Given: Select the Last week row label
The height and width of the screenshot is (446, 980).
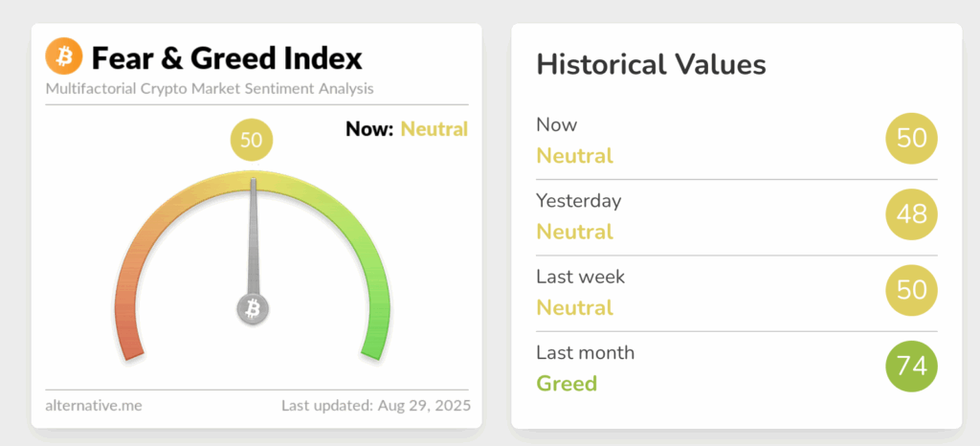Looking at the screenshot, I should point(581,277).
